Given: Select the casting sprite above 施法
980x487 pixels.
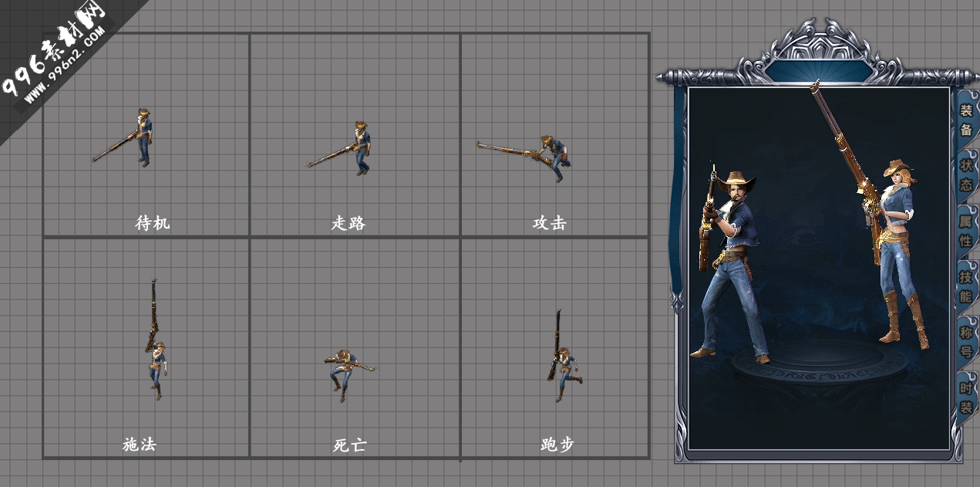Looking at the screenshot, I should (156, 340).
